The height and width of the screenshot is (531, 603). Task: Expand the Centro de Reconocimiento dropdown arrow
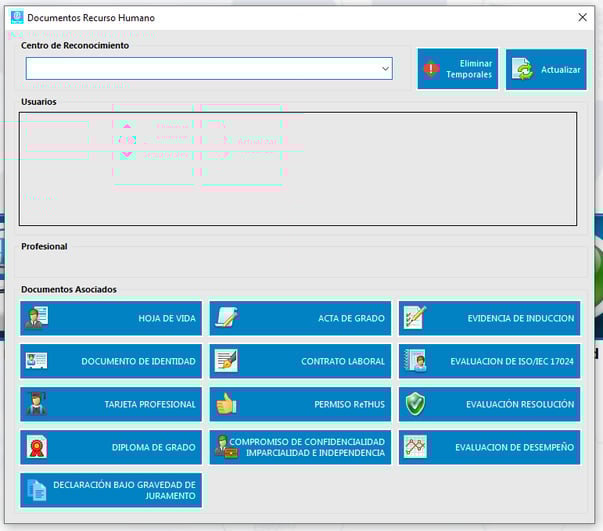point(385,69)
